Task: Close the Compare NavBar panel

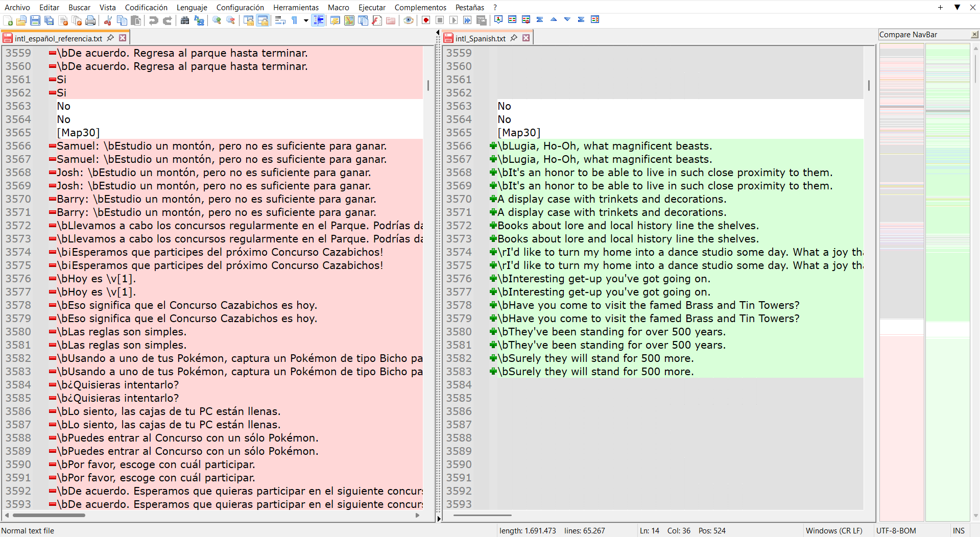Action: tap(974, 35)
